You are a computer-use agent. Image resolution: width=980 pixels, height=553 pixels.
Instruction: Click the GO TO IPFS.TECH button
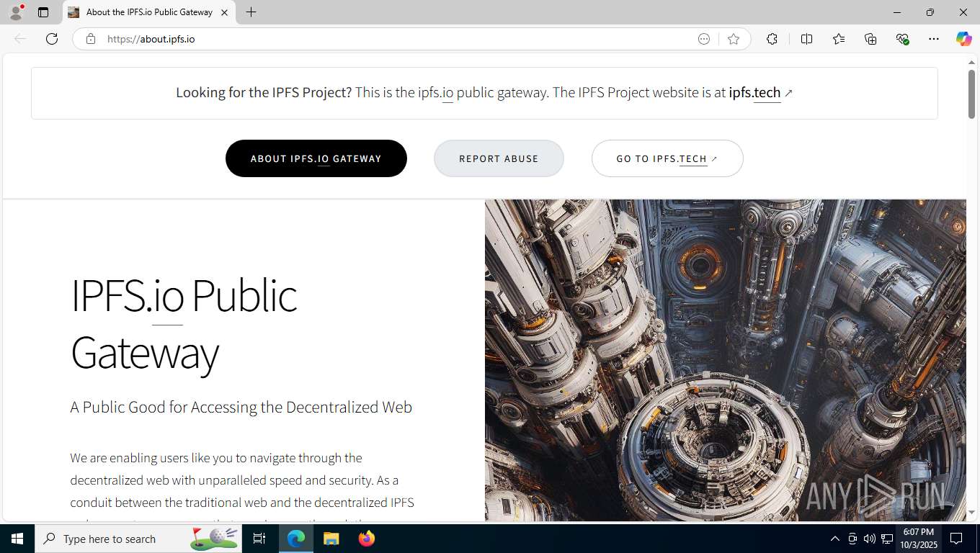(x=667, y=158)
